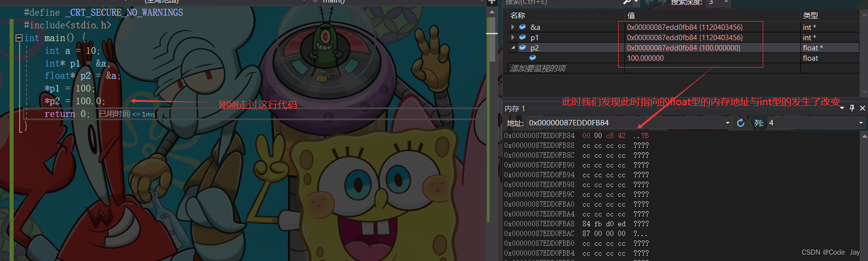Click the elapsed time <= 1ms hint
868x261 pixels.
pos(127,114)
